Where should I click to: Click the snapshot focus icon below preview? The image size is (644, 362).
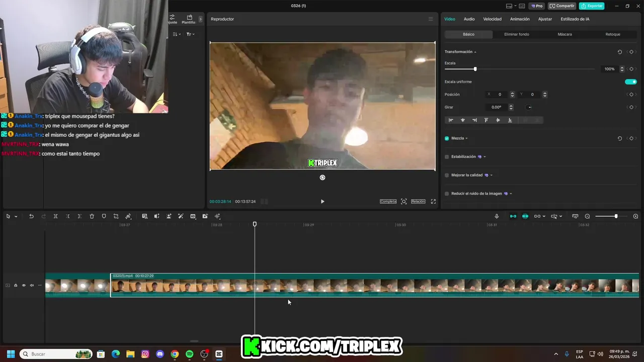click(404, 202)
